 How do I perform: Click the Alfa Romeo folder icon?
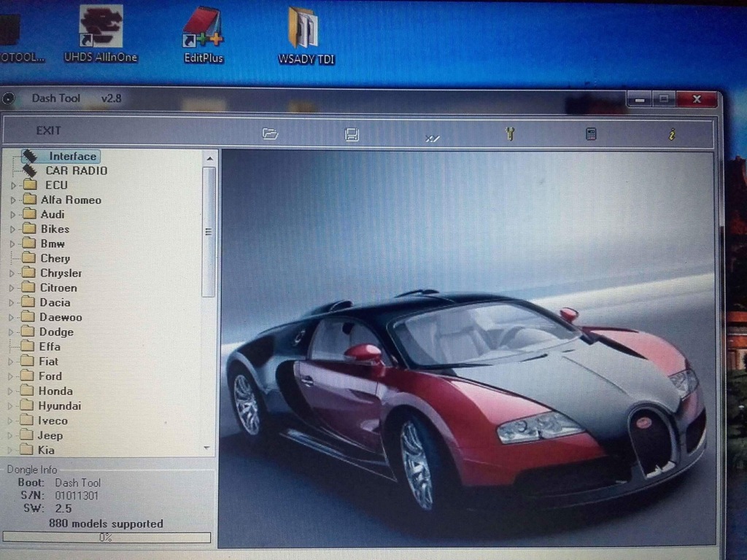29,200
